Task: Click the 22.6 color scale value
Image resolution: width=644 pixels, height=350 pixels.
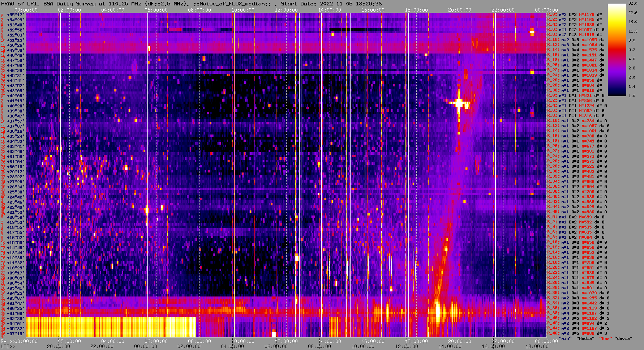Action: coord(633,13)
